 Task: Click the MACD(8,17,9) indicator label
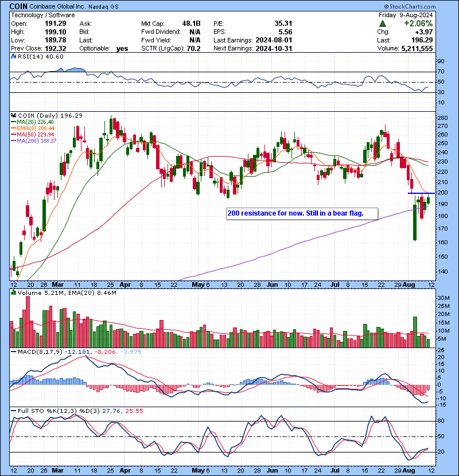coord(40,352)
